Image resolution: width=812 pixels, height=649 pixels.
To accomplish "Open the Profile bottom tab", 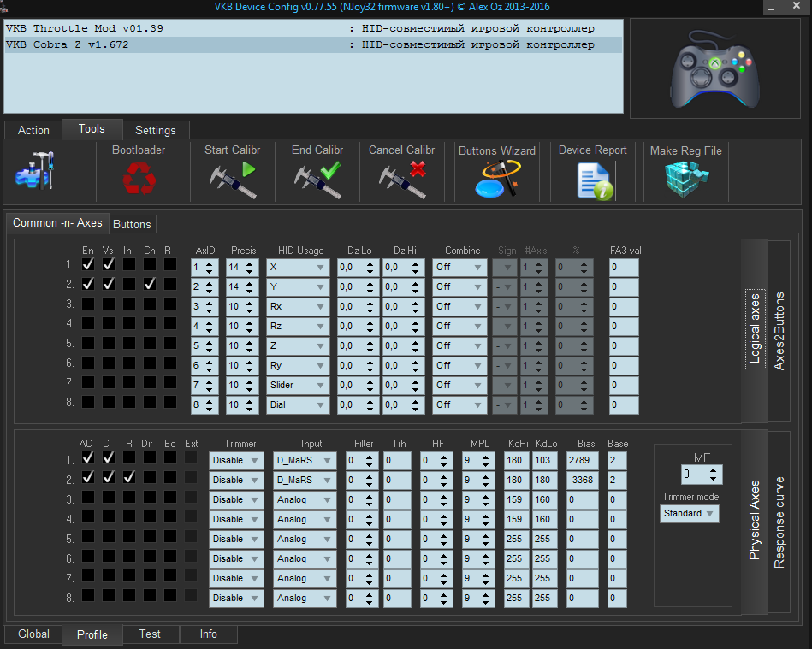I will pos(92,634).
